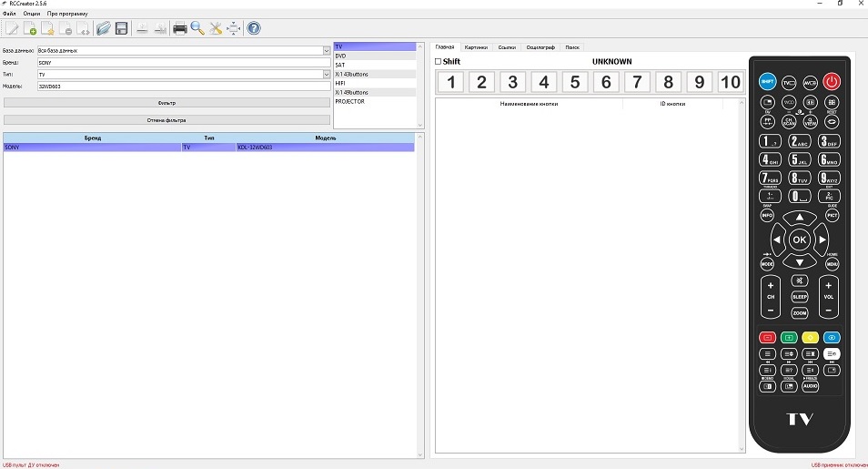Click the Бренд column header

93,138
